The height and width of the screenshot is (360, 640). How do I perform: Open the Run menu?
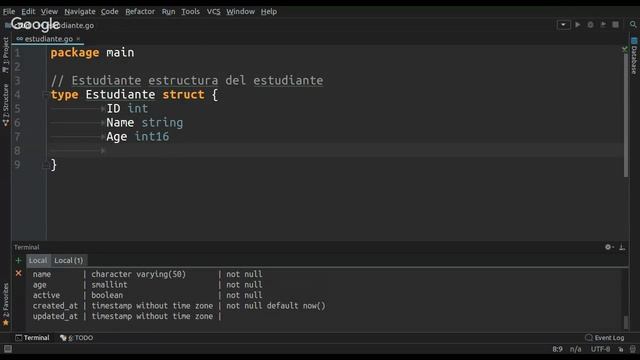(168, 11)
